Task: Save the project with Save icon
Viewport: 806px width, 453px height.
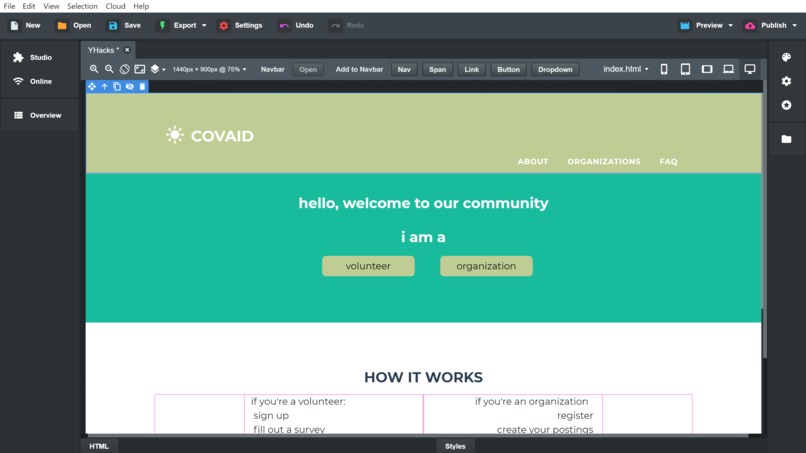Action: [113, 25]
